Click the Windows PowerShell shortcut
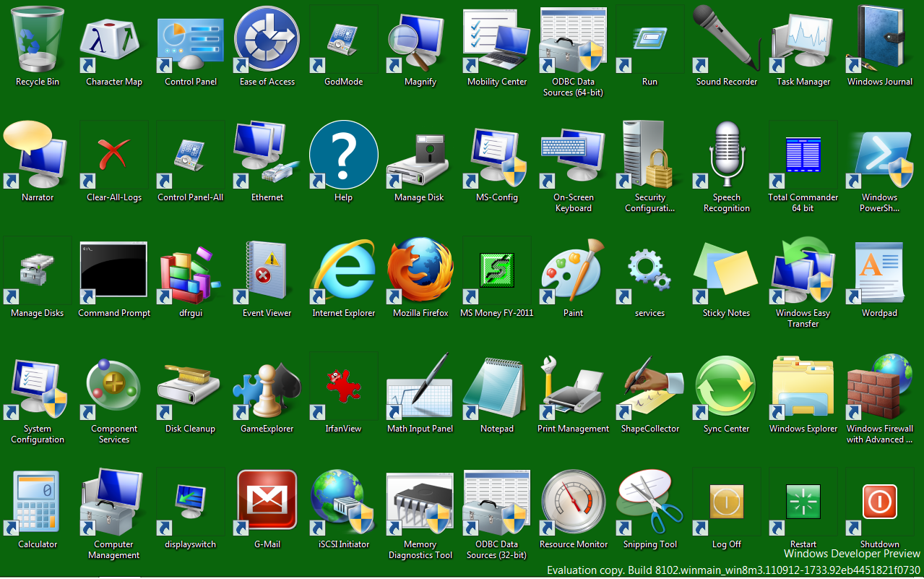The image size is (924, 579). coord(880,155)
